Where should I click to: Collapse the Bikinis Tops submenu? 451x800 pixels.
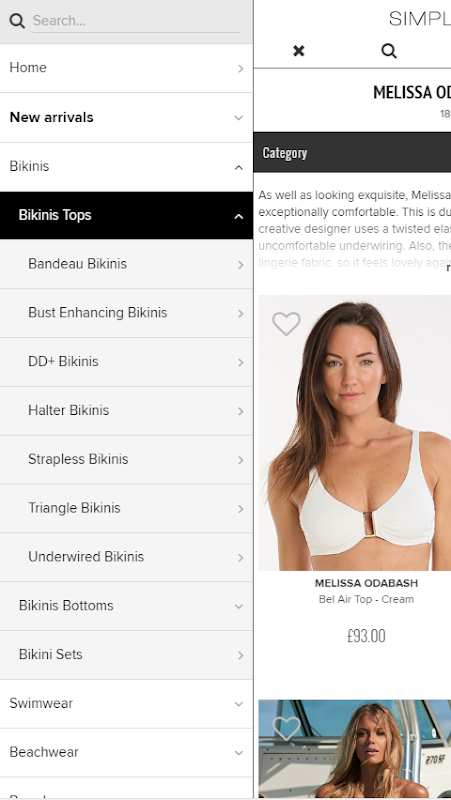tap(238, 216)
